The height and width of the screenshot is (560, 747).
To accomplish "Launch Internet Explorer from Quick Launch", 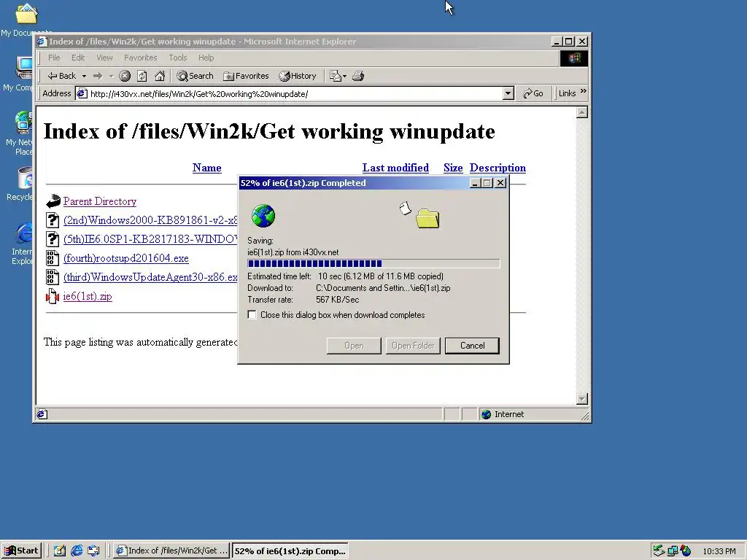I will coord(77,551).
